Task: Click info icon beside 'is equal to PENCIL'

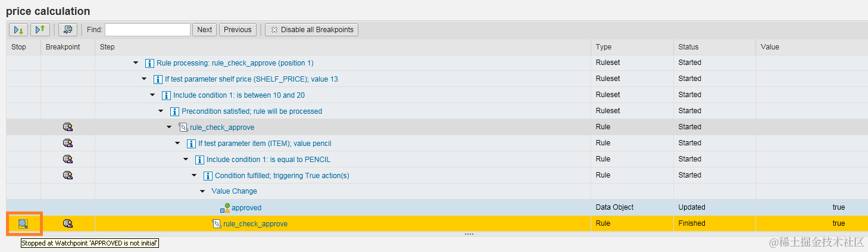Action: 200,160
